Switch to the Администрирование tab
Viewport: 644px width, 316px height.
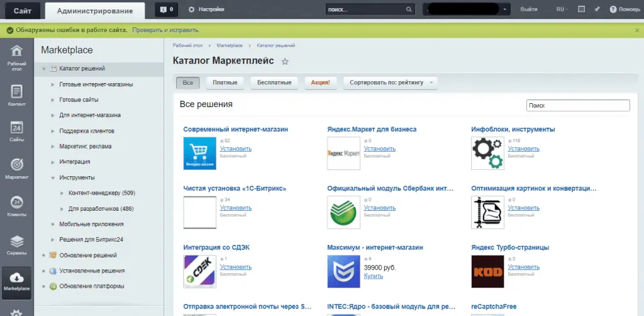pyautogui.click(x=95, y=11)
